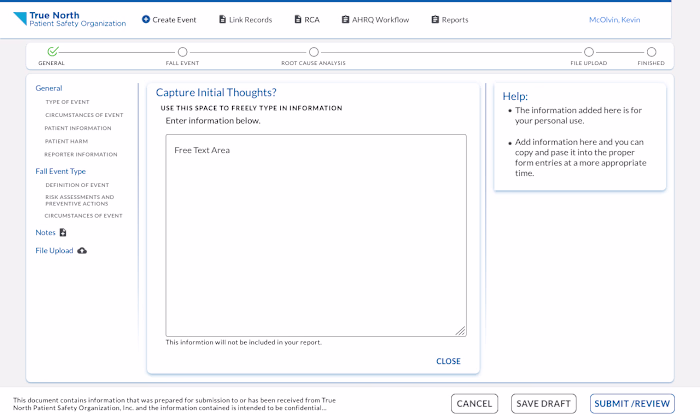
Task: Jump to the Finished step circle
Action: pyautogui.click(x=651, y=52)
